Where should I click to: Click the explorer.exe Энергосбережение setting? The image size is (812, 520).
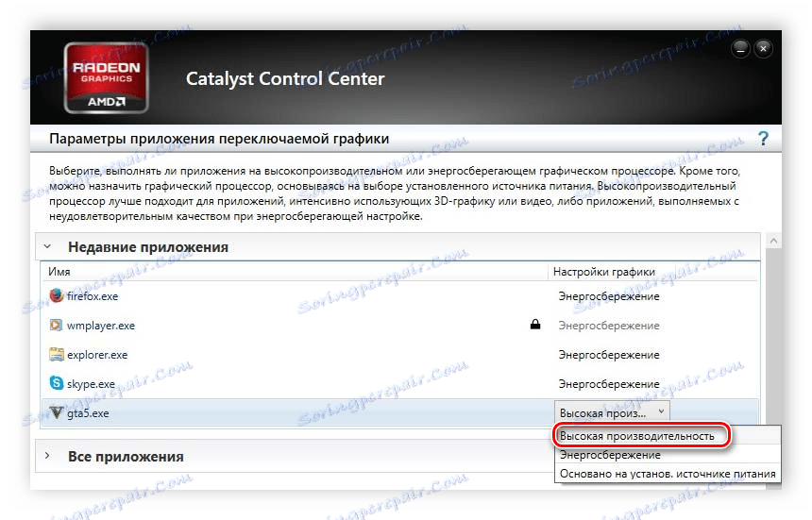pos(609,355)
